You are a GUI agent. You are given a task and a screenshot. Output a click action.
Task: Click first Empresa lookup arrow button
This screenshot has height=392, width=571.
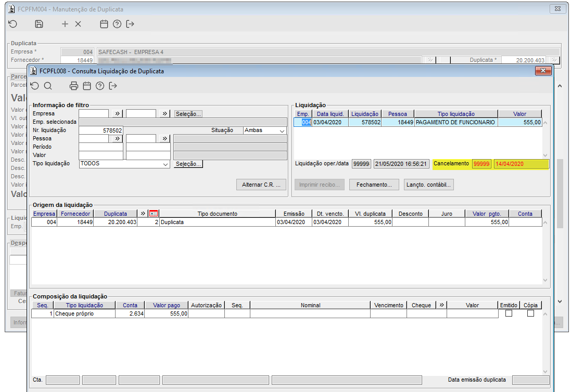117,113
